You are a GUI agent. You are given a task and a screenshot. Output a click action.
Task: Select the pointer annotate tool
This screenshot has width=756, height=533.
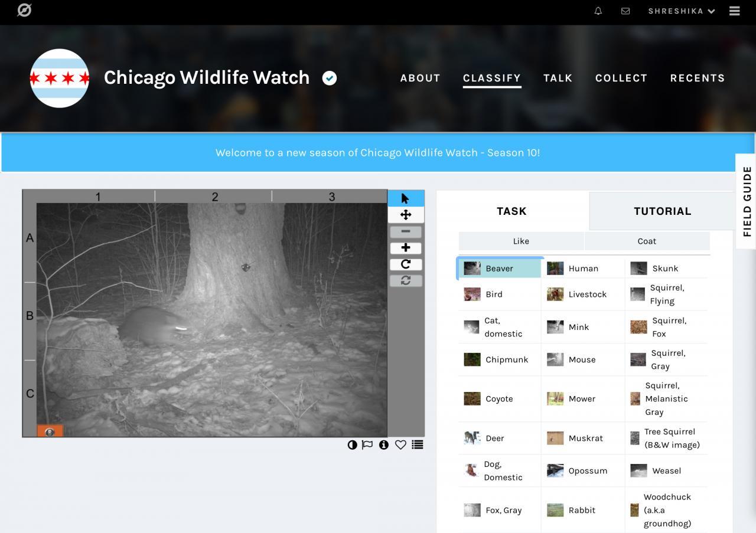click(x=406, y=198)
